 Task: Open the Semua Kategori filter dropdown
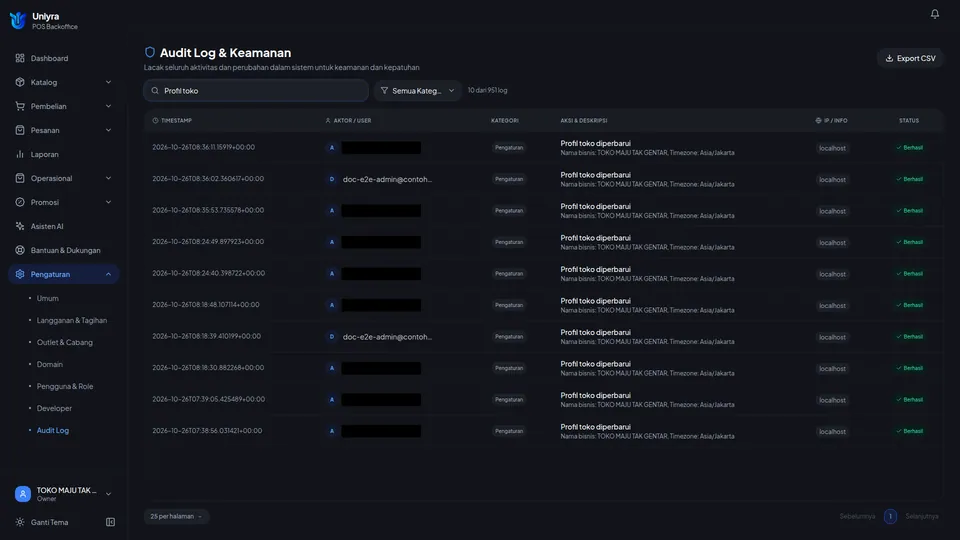point(418,91)
